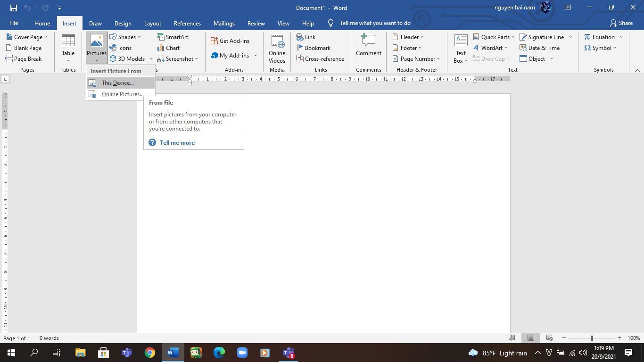Click the zoom in plus button
This screenshot has height=362, width=644.
[619, 338]
